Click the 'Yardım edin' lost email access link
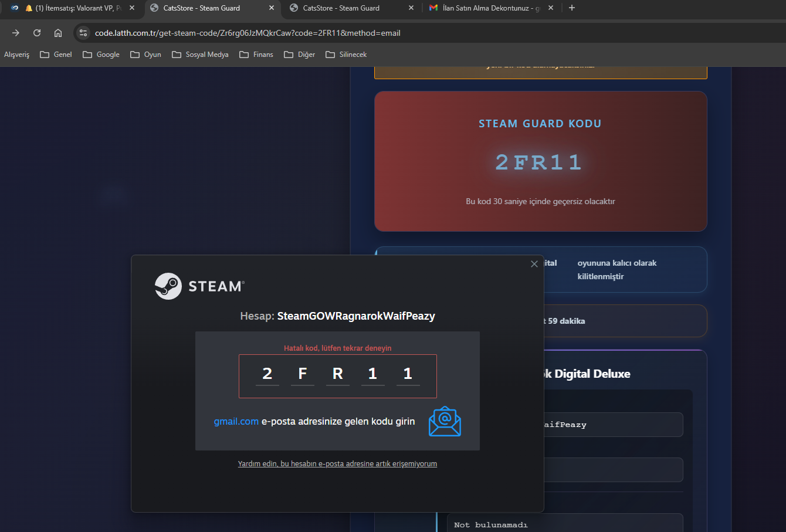 (x=337, y=464)
